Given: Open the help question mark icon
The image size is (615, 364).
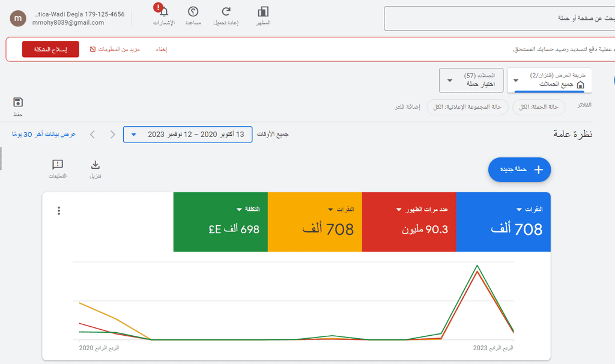Looking at the screenshot, I should [x=193, y=12].
